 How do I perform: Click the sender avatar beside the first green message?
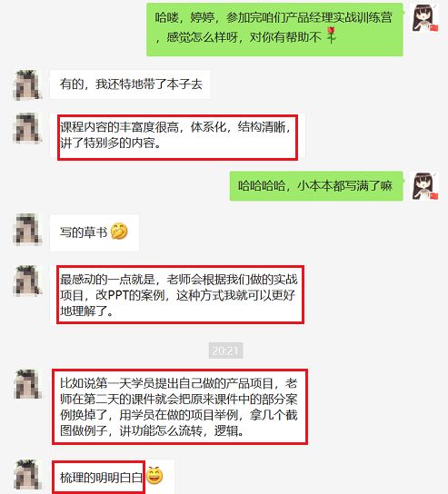coord(425,17)
